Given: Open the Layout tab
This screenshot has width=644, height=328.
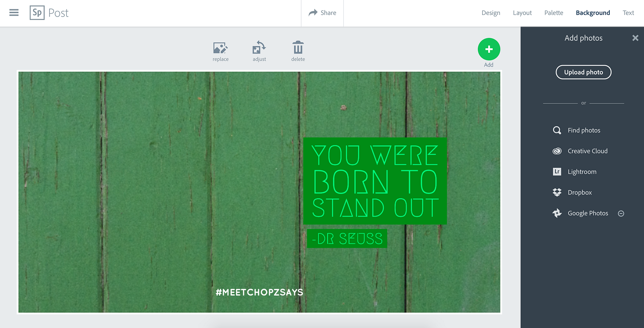Looking at the screenshot, I should (522, 13).
